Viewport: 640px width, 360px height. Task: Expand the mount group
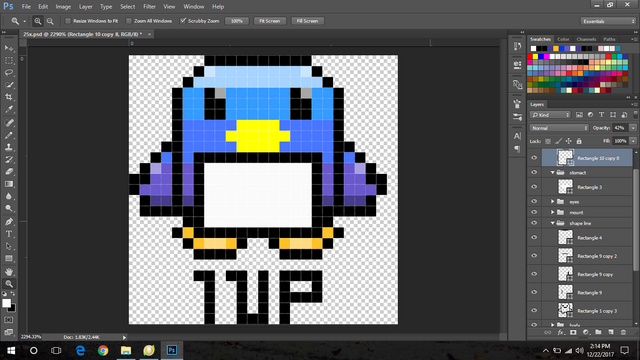[553, 212]
